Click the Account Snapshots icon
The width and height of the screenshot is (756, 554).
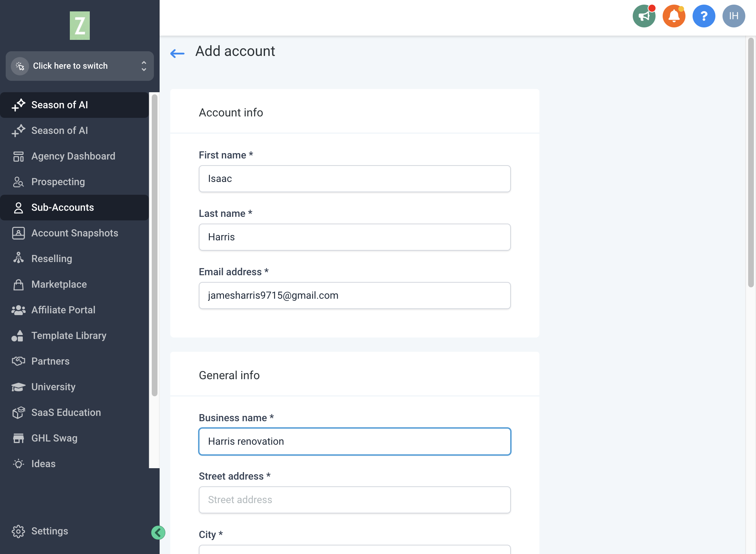point(18,233)
